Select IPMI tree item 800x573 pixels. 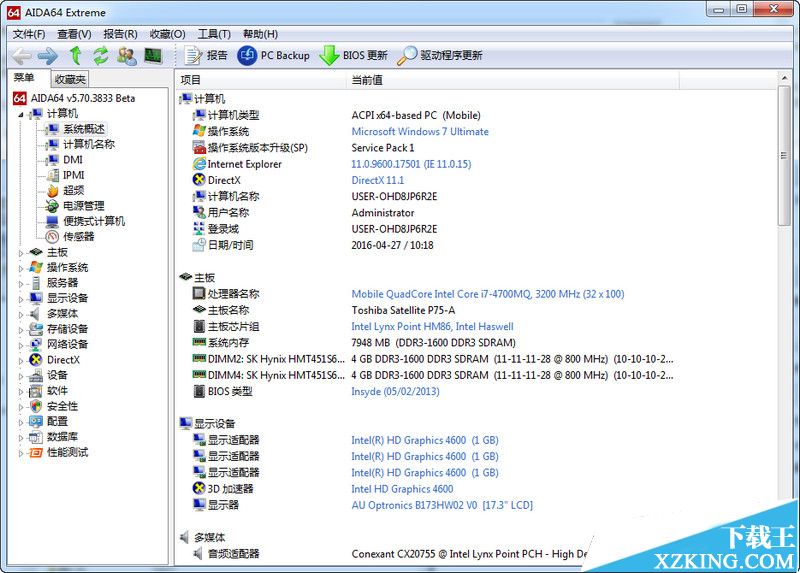pos(73,175)
